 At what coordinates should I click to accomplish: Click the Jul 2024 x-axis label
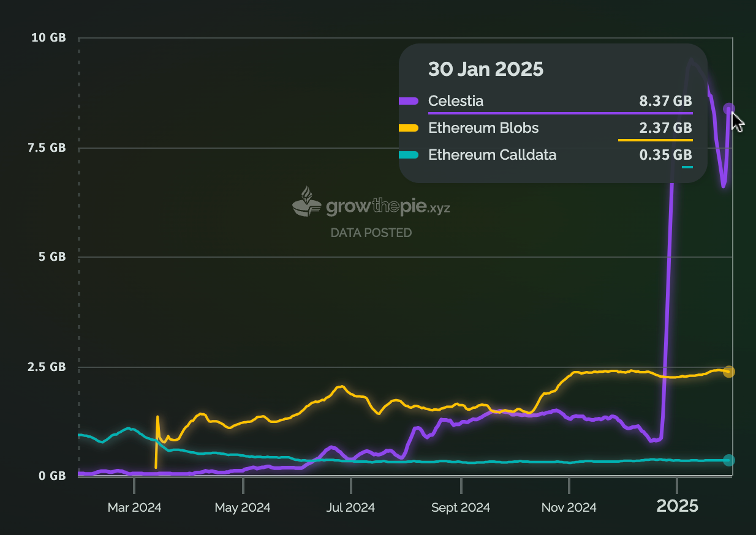(351, 507)
